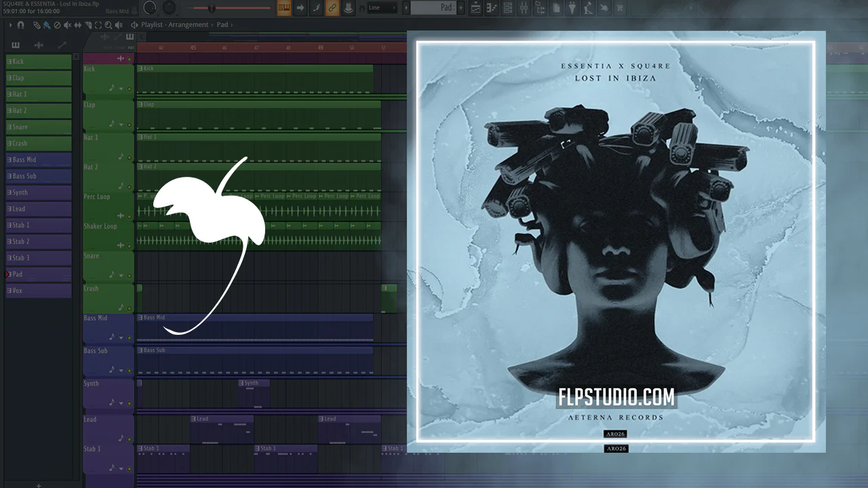Image resolution: width=868 pixels, height=488 pixels.
Task: Open the Clap track dropdown arrow
Action: 122,124
